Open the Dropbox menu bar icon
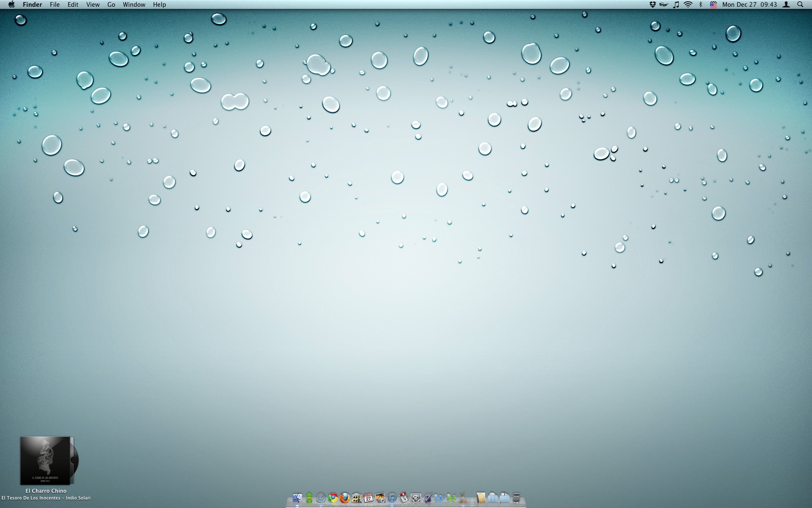Screen dimensions: 812x508 click(653, 5)
